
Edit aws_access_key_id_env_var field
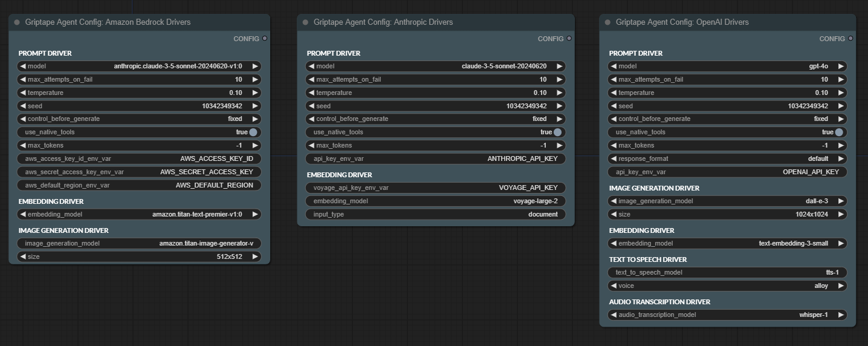[x=140, y=159]
